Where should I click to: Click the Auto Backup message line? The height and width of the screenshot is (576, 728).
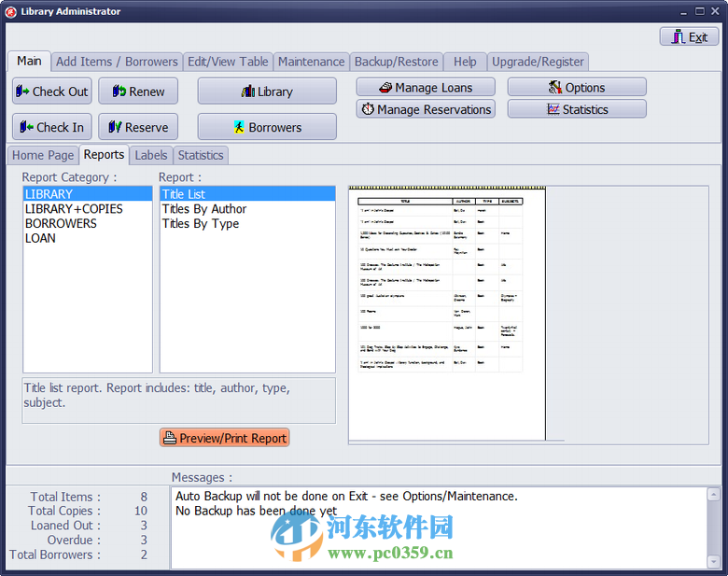point(346,496)
